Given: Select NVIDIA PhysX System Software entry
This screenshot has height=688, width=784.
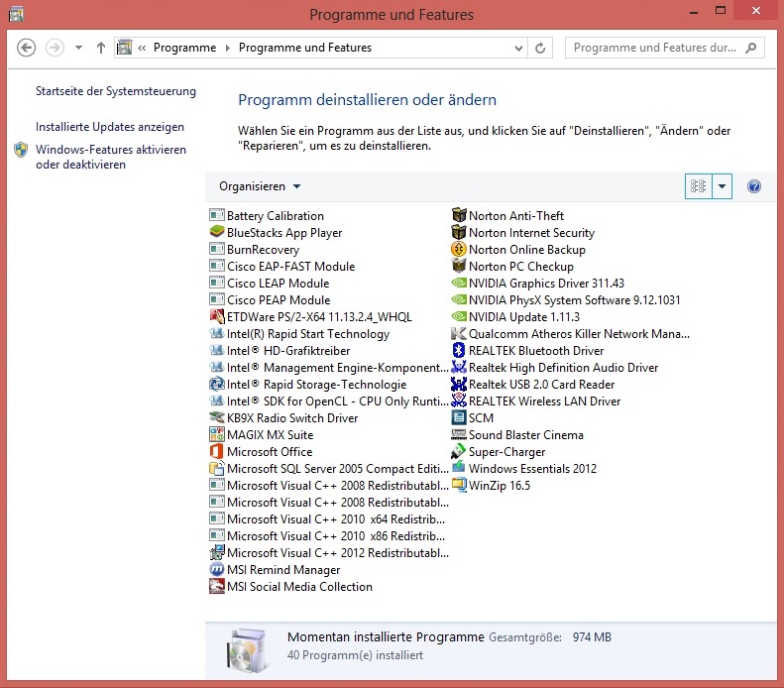Looking at the screenshot, I should (566, 300).
